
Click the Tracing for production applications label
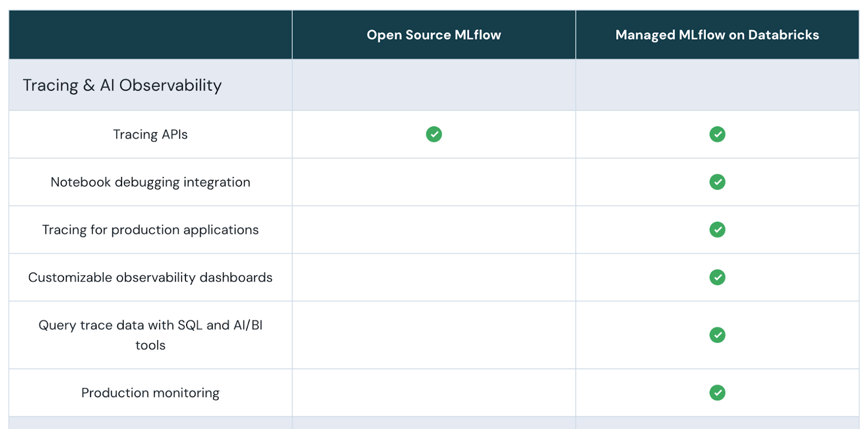(x=150, y=230)
